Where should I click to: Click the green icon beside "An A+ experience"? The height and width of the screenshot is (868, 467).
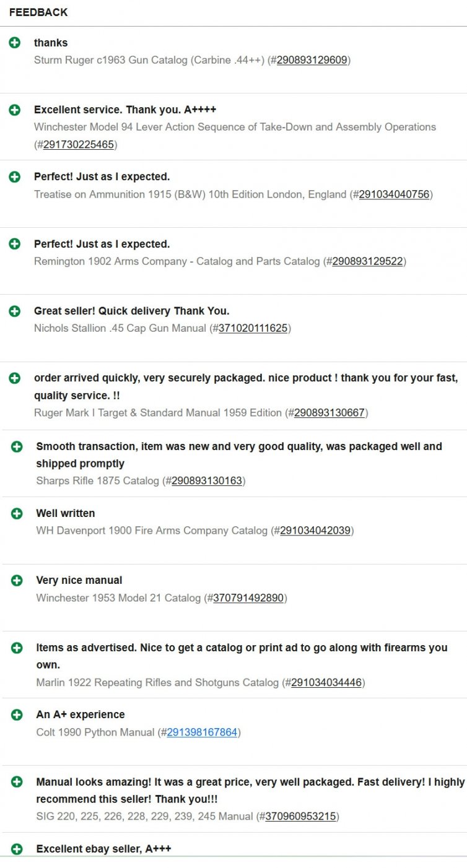pyautogui.click(x=17, y=714)
